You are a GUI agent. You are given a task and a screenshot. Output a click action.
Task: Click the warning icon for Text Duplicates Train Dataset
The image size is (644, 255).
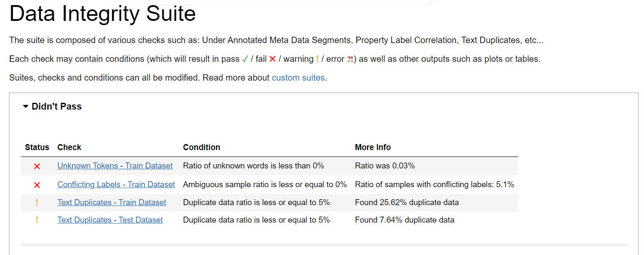point(37,202)
